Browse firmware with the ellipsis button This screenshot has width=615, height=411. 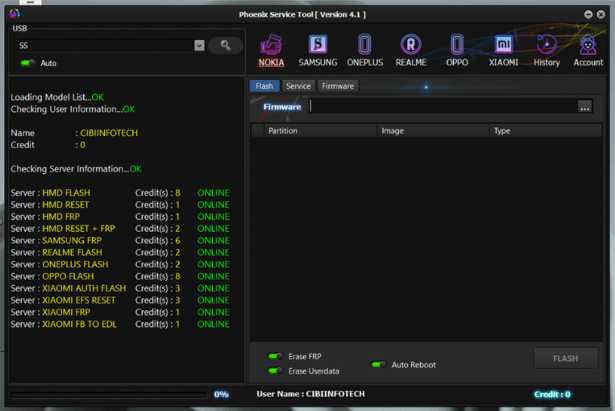584,106
